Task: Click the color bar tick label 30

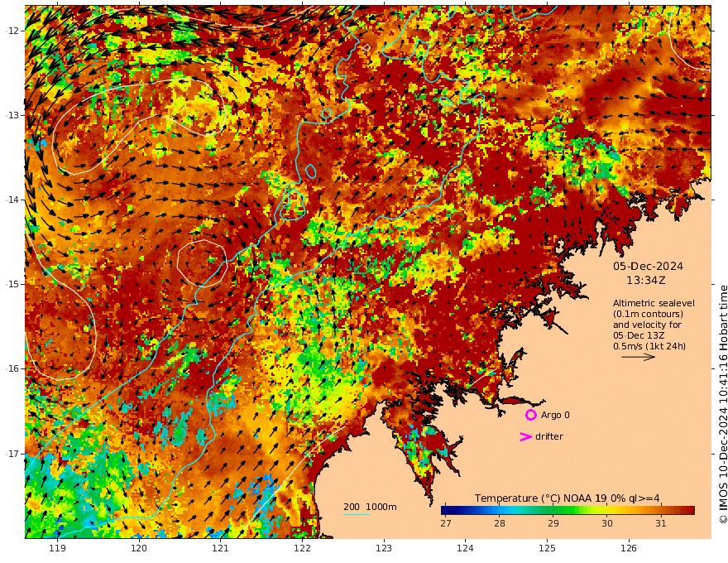Action: point(607,523)
